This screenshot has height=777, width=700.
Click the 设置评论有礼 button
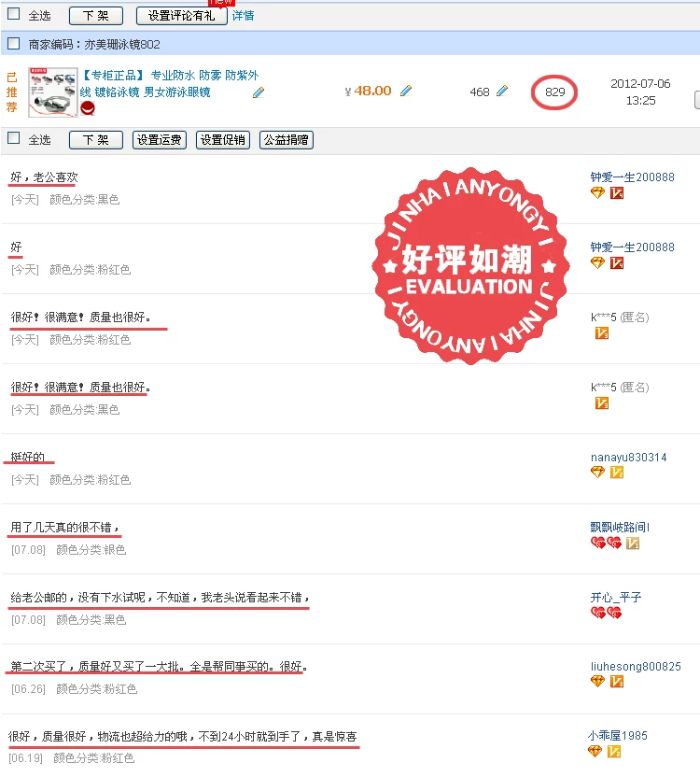181,16
